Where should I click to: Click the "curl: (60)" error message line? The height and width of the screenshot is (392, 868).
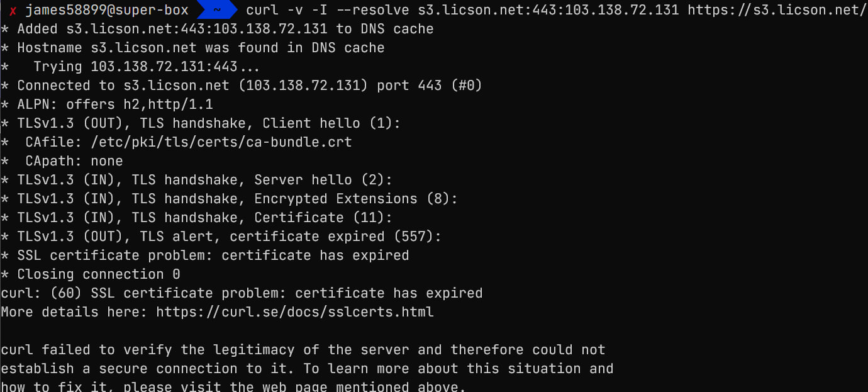[242, 293]
